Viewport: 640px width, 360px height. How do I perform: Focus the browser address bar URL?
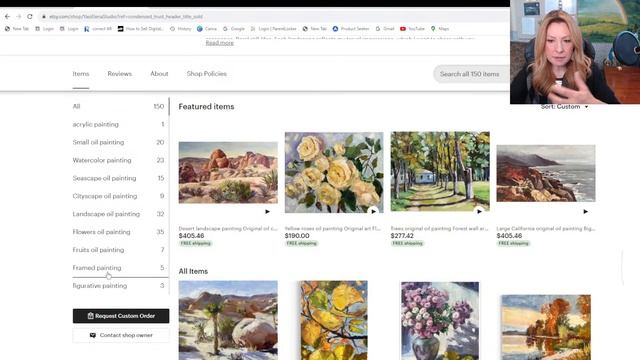pyautogui.click(x=126, y=17)
